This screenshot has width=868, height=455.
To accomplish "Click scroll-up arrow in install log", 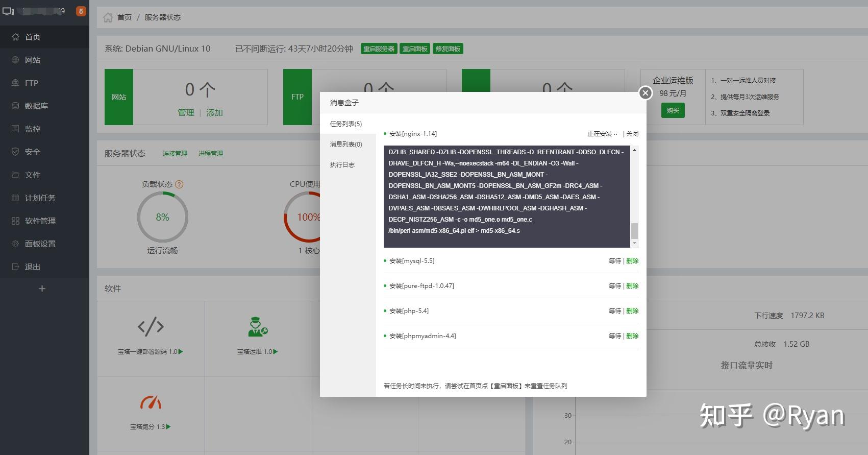I will (634, 150).
